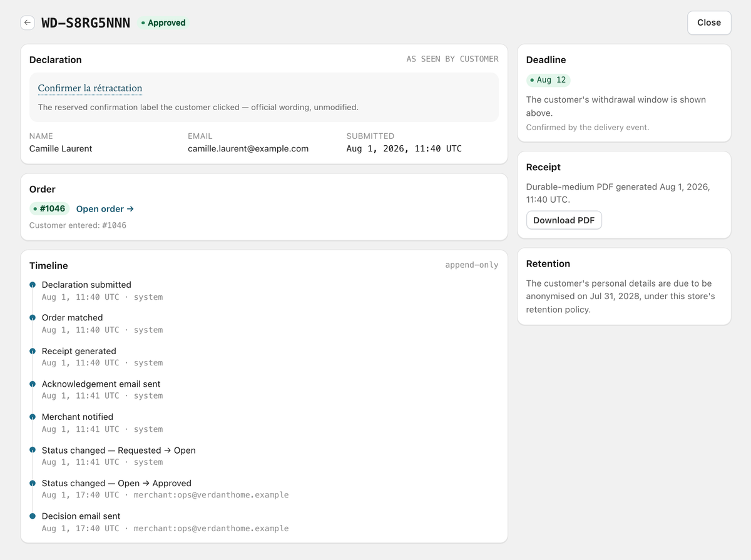
Task: Click customer name Camille Laurent
Action: point(61,149)
